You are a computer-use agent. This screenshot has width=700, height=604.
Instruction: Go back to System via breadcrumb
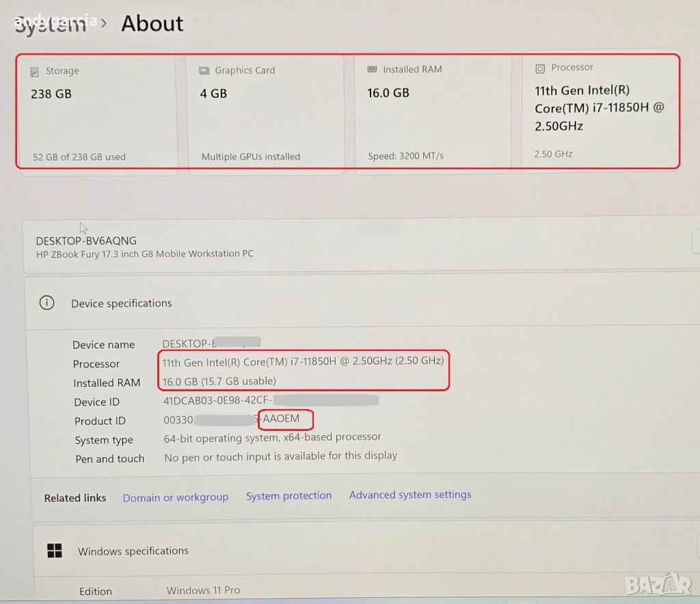51,25
